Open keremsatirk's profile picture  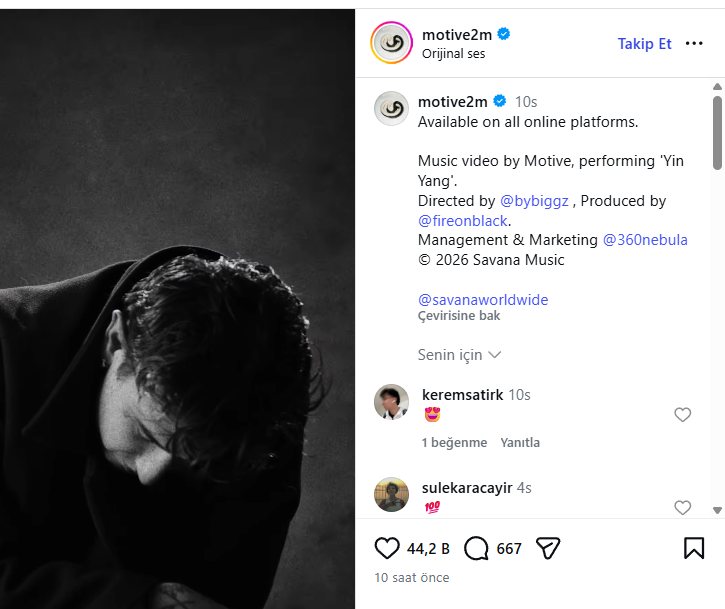point(391,402)
